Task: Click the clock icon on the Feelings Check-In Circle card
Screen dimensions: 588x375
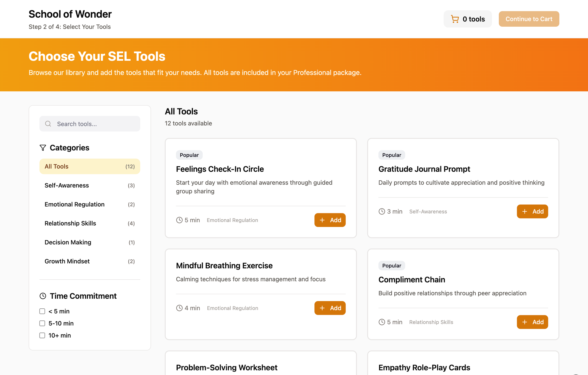Action: tap(179, 220)
